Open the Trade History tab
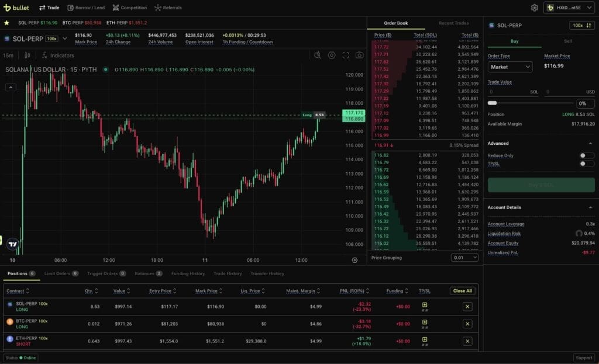This screenshot has height=364, width=599. pyautogui.click(x=227, y=273)
